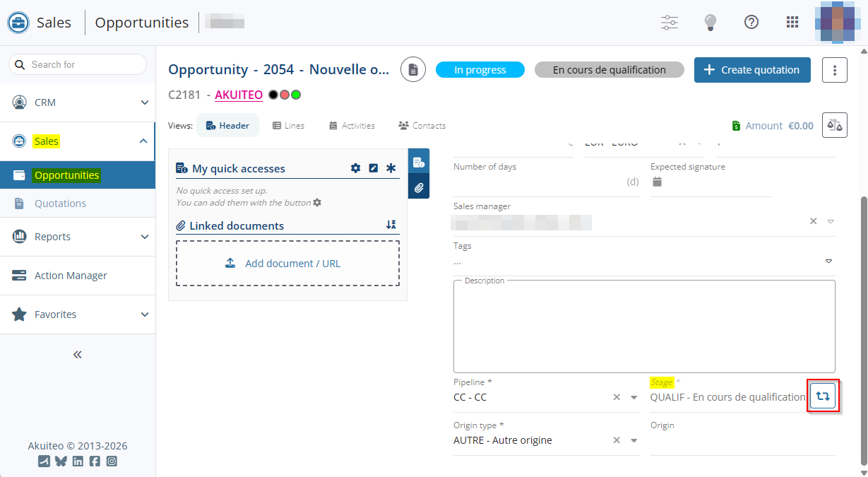Click the document icon beside opportunity title
The image size is (868, 477).
(x=413, y=70)
